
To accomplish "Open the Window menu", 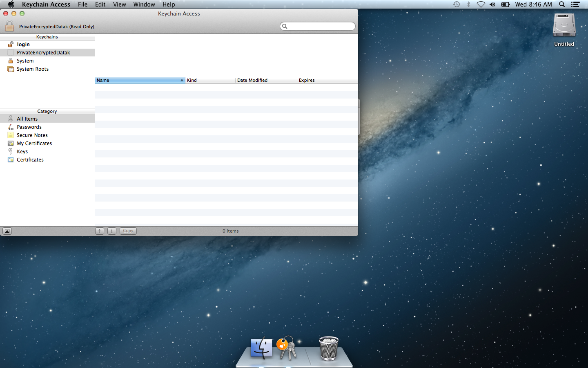I will coord(144,4).
